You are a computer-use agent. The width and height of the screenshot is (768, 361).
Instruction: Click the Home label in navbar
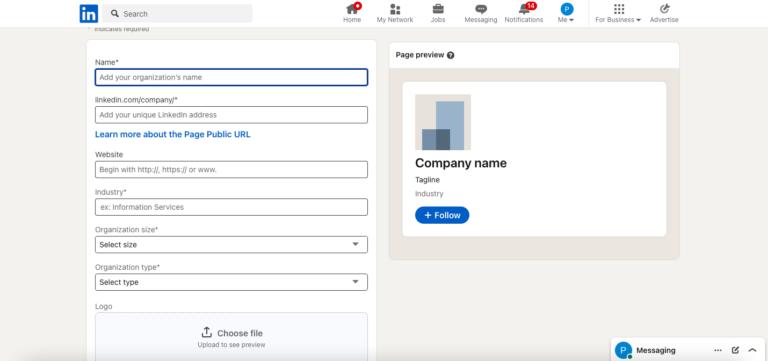coord(352,20)
